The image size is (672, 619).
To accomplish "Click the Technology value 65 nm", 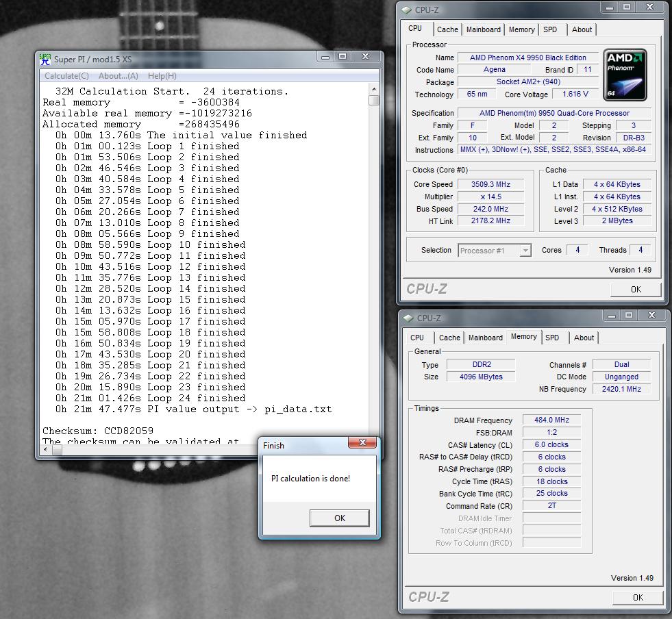I will [477, 94].
